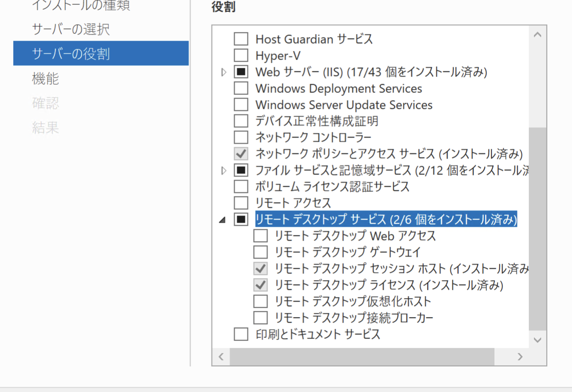The image size is (572, 392).
Task: Enable the リモート アクセス role checkbox
Action: click(x=241, y=203)
